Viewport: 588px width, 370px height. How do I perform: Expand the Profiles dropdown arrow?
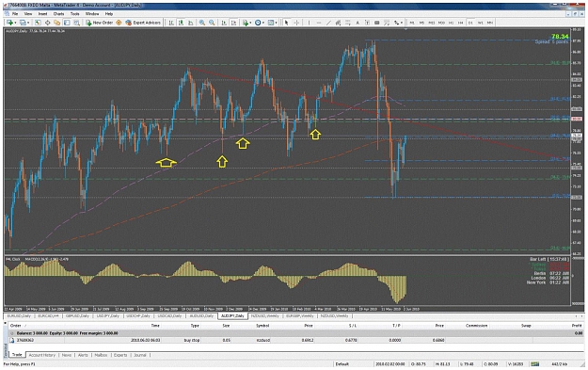click(28, 23)
